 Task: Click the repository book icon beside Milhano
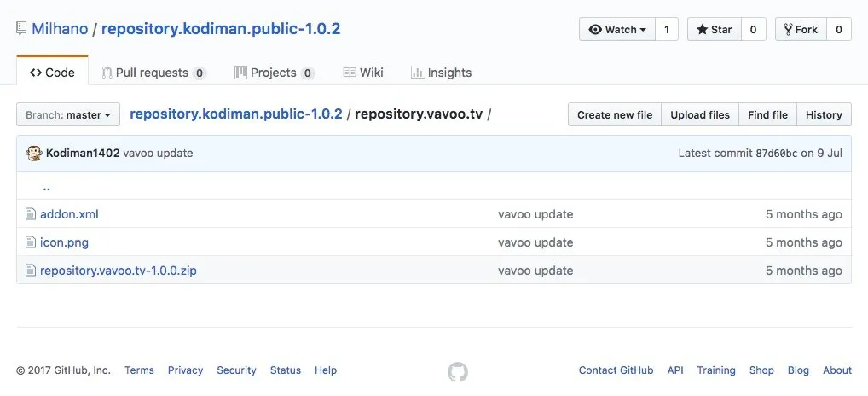pyautogui.click(x=21, y=29)
